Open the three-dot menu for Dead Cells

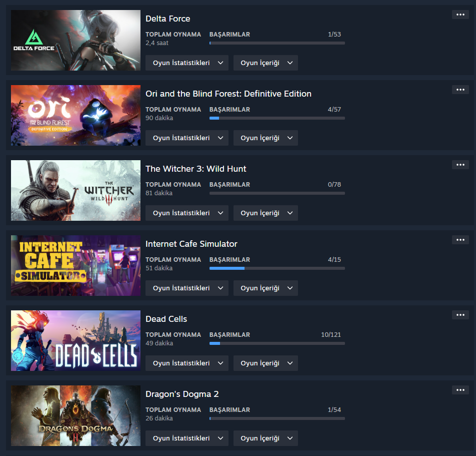460,315
